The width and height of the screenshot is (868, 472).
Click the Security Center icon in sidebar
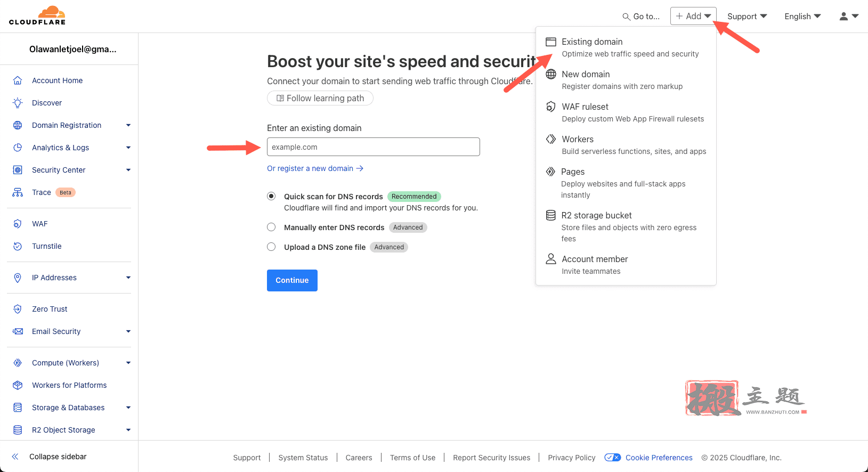click(18, 170)
